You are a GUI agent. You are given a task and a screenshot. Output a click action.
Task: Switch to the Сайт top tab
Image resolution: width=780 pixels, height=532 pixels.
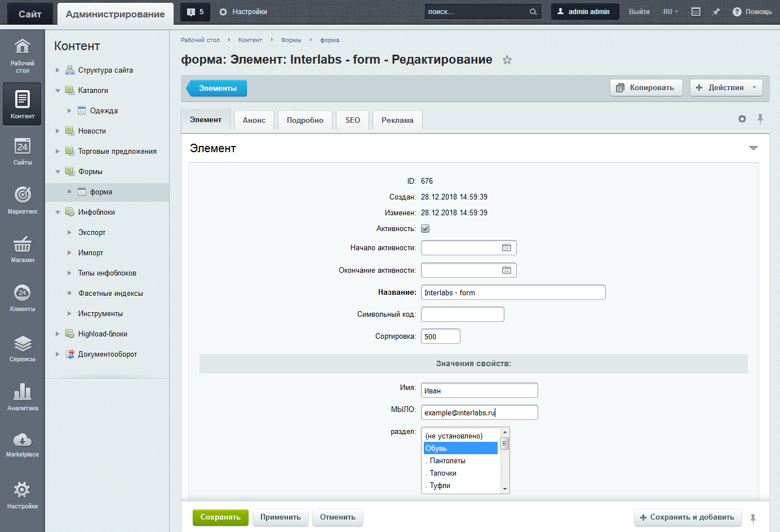click(x=30, y=14)
